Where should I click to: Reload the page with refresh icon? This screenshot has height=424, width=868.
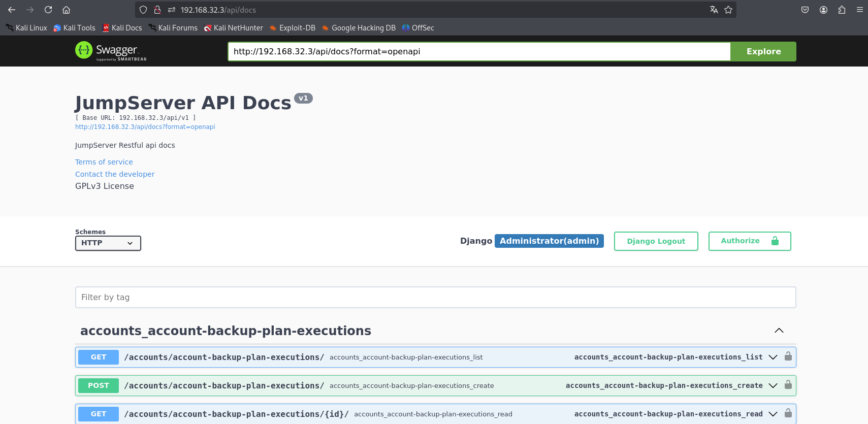coord(48,10)
